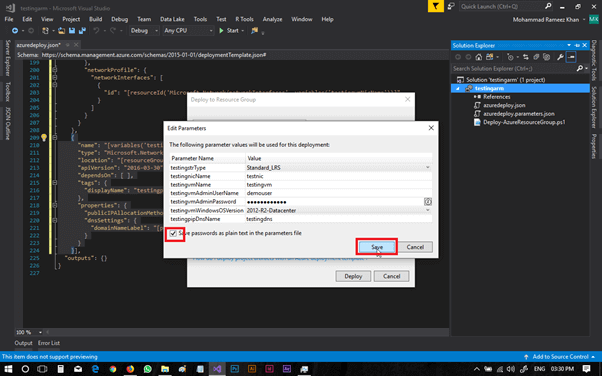
Task: Open the Action Center notification icon
Action: [x=586, y=369]
